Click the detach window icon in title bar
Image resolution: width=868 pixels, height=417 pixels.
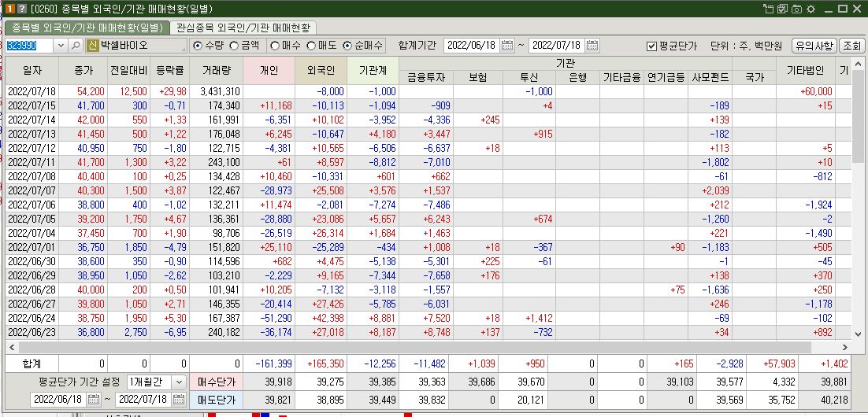768,9
